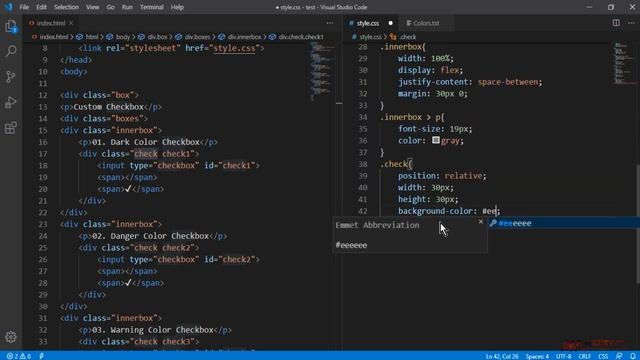Click index.html in left breadcrumb

pos(54,37)
